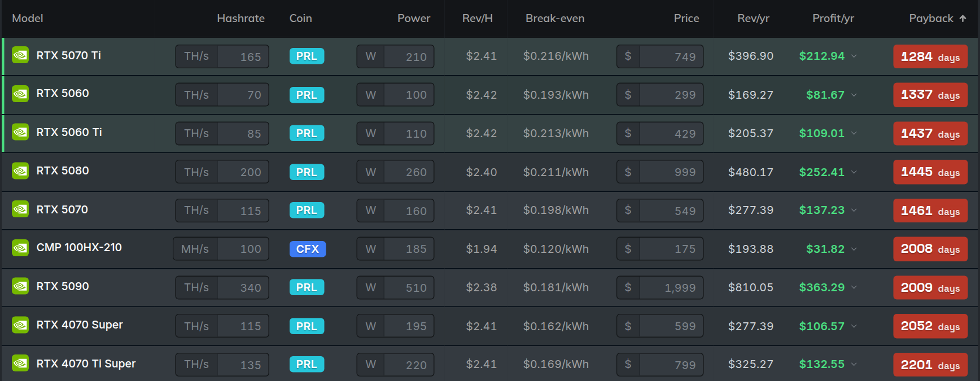Sort table by Price column header
980x381 pixels.
click(x=686, y=19)
